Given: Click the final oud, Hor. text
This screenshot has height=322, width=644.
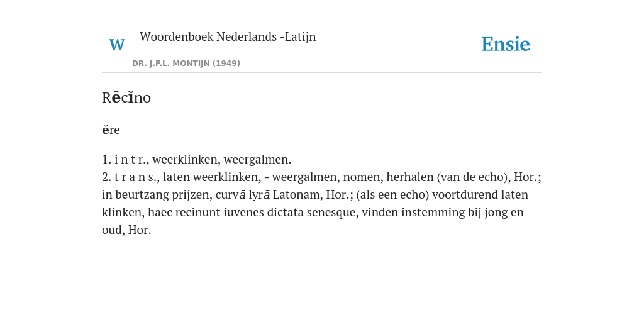Looking at the screenshot, I should [x=126, y=230].
